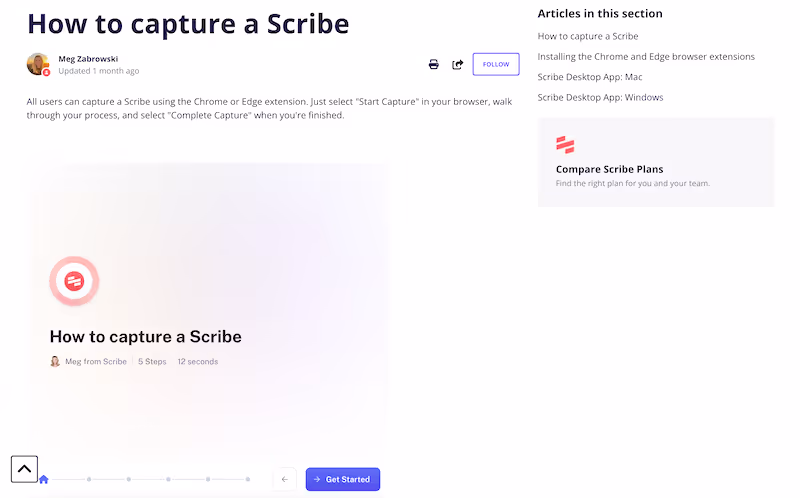This screenshot has width=800, height=498.
Task: Open the 'Scribe Desktop App: Windows' article
Action: (x=601, y=97)
